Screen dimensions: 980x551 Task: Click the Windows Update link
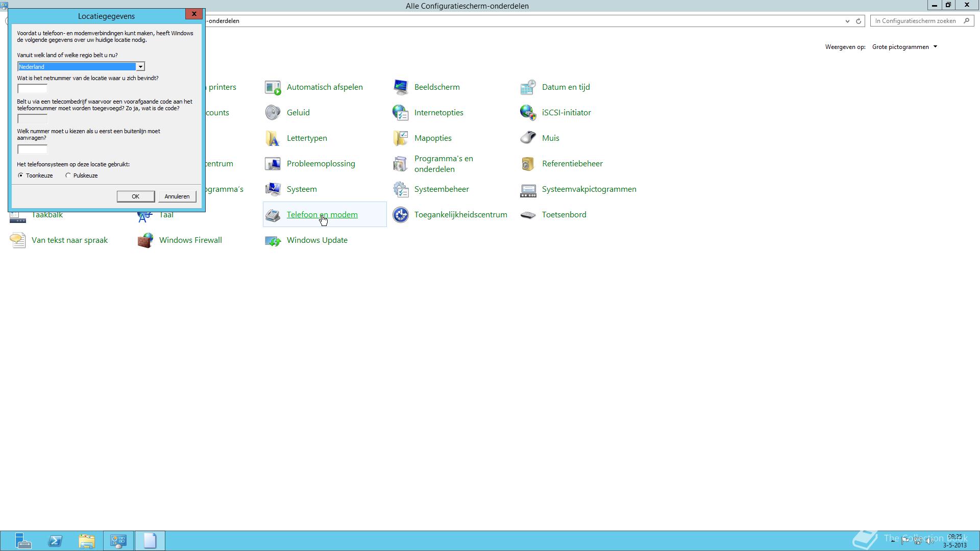[x=317, y=240]
